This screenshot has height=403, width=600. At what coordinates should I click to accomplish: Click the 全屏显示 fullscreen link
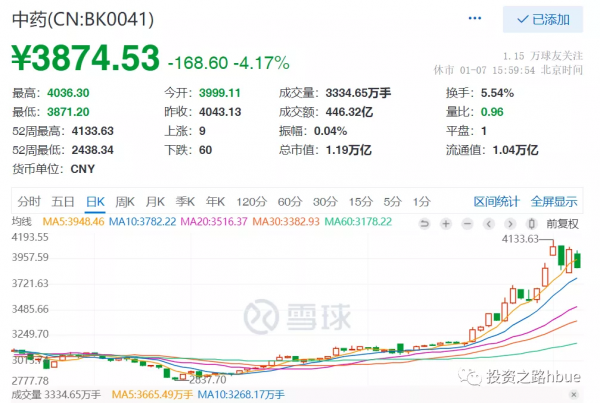[x=554, y=201]
